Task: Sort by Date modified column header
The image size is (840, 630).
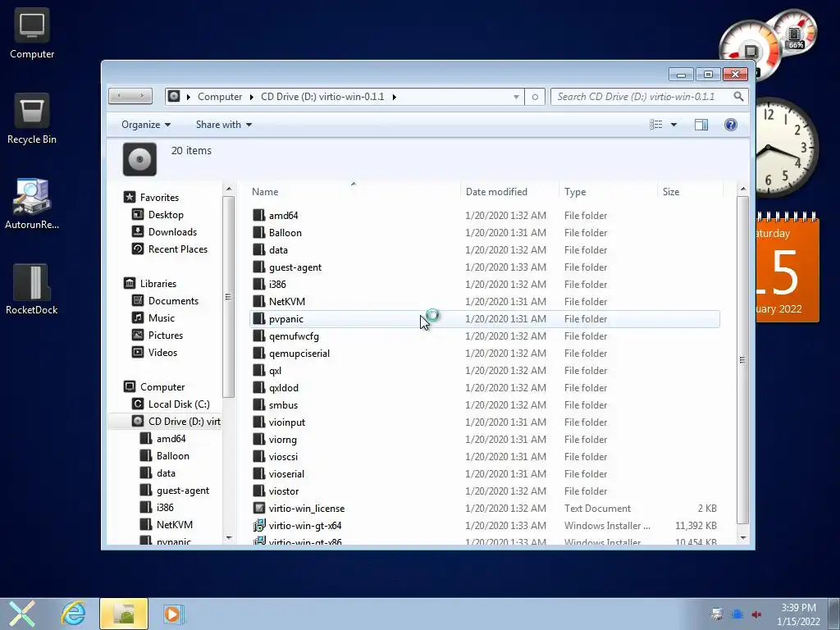Action: point(509,192)
